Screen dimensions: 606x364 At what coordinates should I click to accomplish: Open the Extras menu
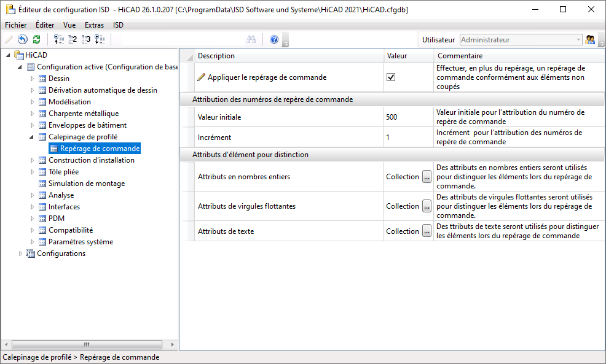94,25
